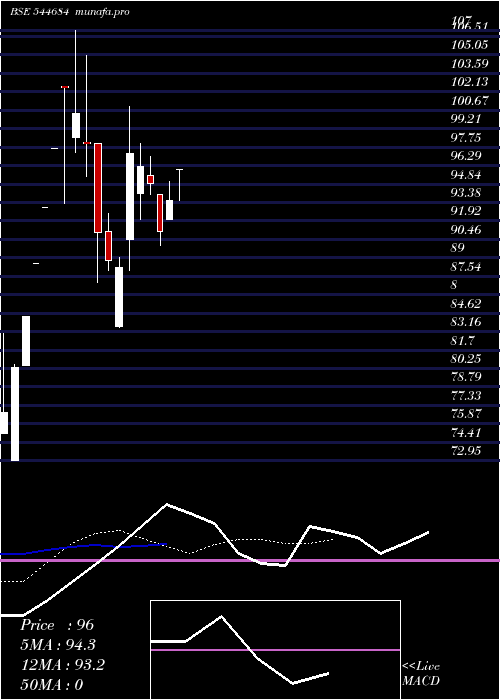Screen dimensions: 500x700
Task: Click the '12MA : 93.2' readout
Action: pyautogui.click(x=62, y=665)
